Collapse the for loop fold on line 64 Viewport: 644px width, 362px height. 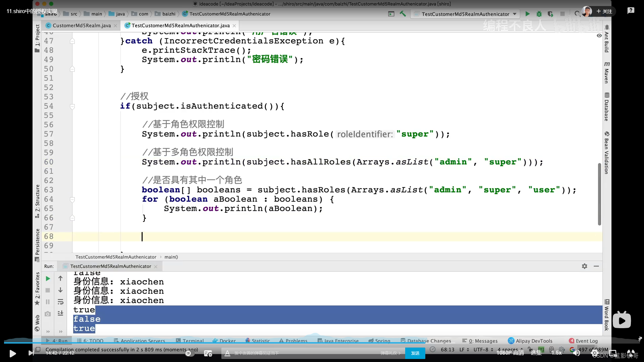pos(72,199)
